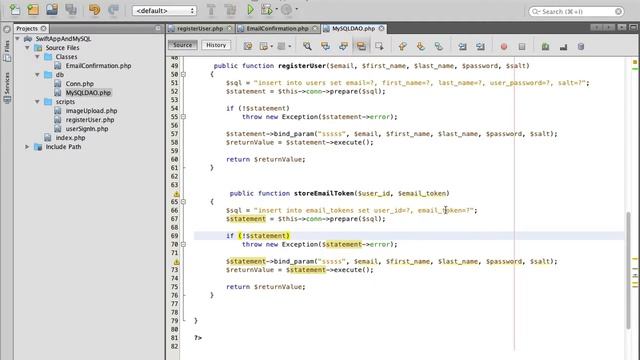
Task: Click the Build Project hammer icon
Action: [x=211, y=9]
